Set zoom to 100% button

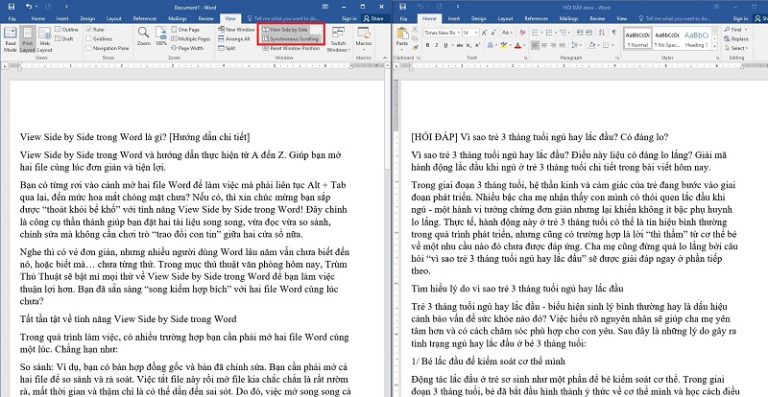pos(161,37)
